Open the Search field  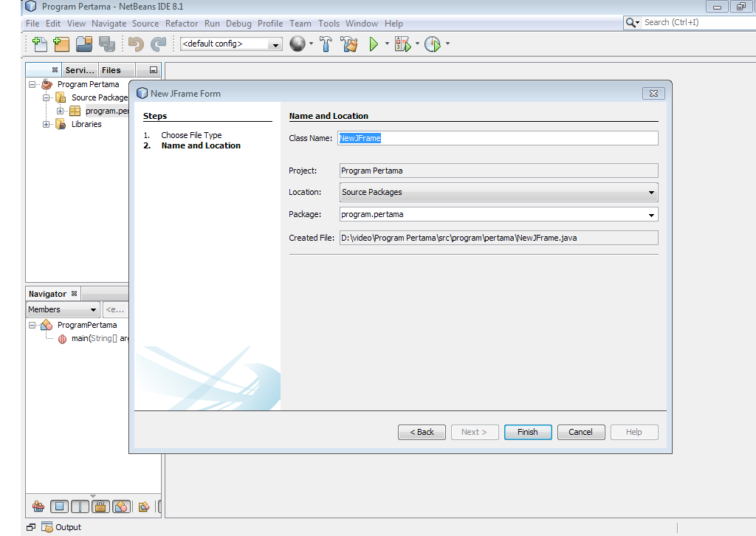(694, 22)
